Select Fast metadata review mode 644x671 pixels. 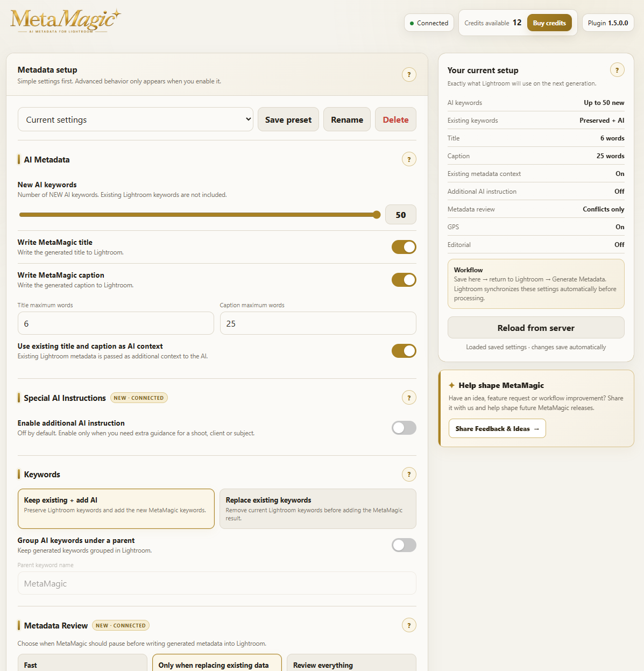pos(82,663)
